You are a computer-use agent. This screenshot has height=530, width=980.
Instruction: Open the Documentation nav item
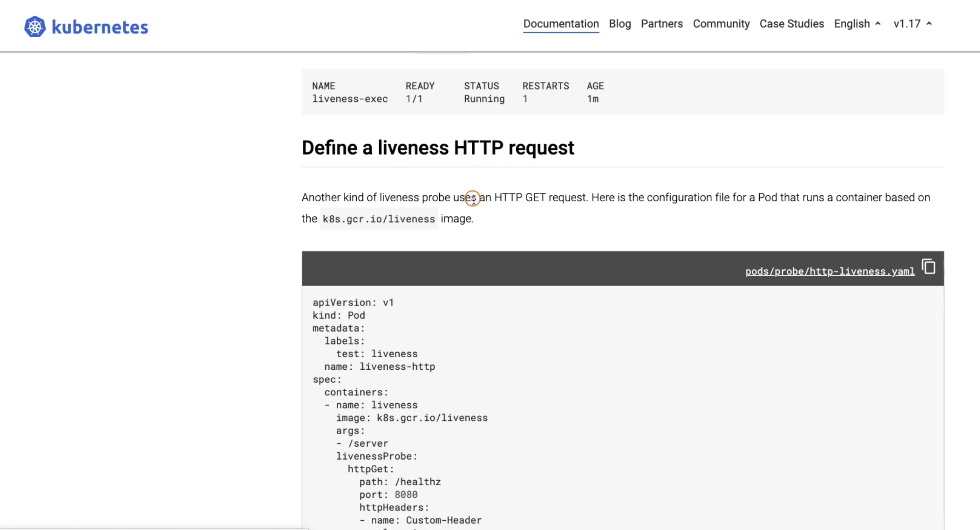tap(561, 24)
